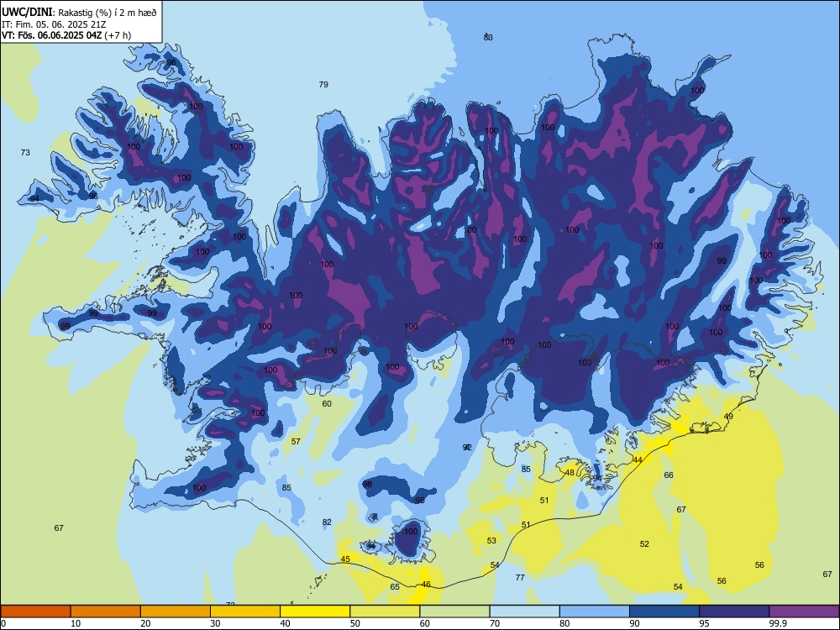Pick the purple above-99.9 legend swatch

[x=804, y=612]
